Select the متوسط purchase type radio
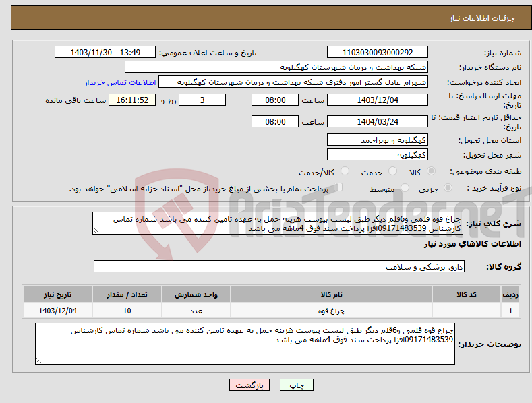This screenshot has height=403, width=532. point(405,187)
